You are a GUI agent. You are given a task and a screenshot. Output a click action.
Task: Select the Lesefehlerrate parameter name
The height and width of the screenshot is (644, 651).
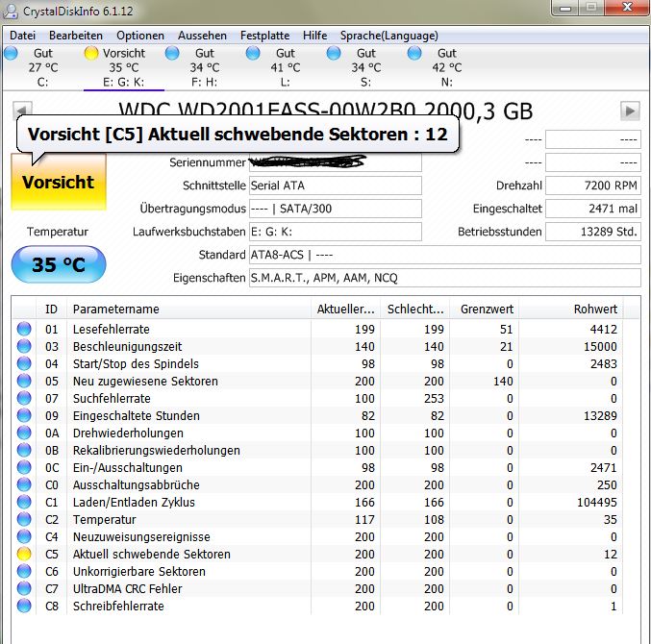click(x=111, y=329)
